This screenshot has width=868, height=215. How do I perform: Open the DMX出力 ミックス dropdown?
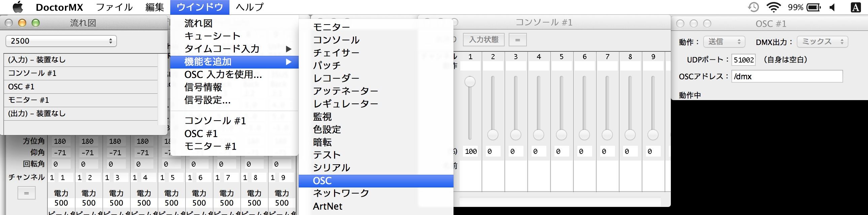(822, 42)
